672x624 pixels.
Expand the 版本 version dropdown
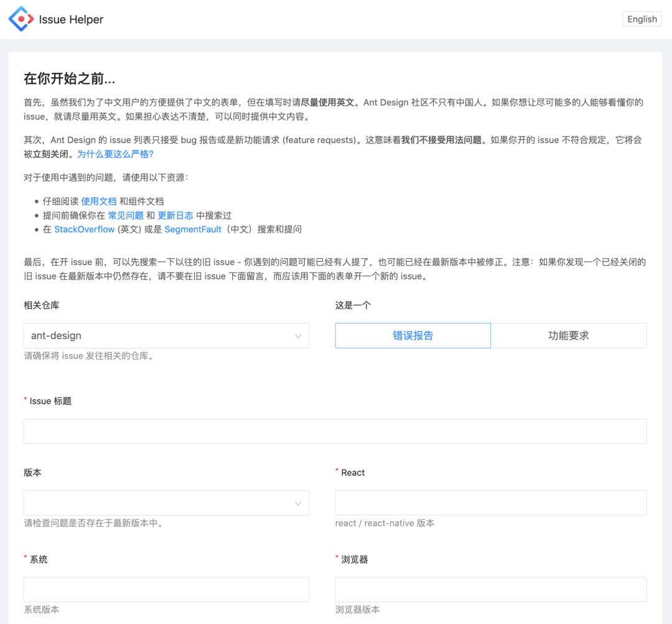click(156, 503)
